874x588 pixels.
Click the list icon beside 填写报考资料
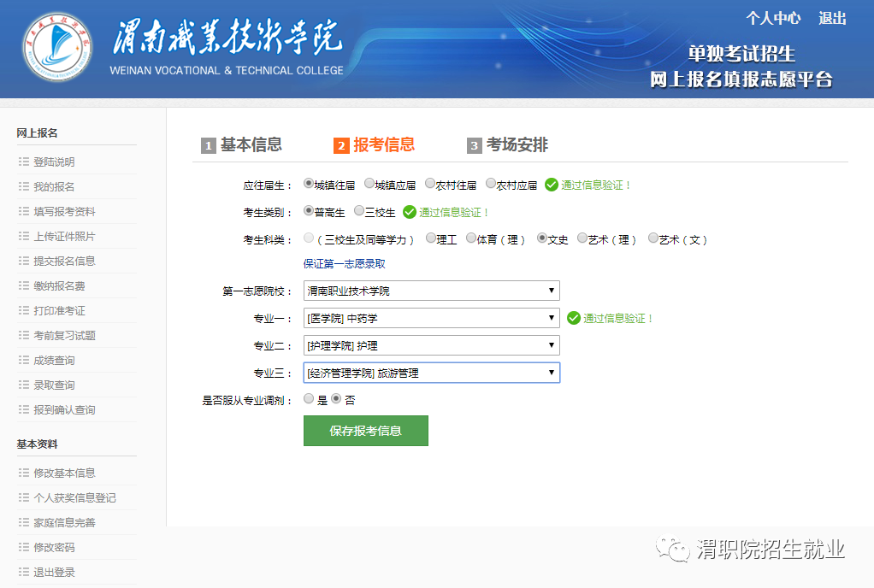[23, 211]
